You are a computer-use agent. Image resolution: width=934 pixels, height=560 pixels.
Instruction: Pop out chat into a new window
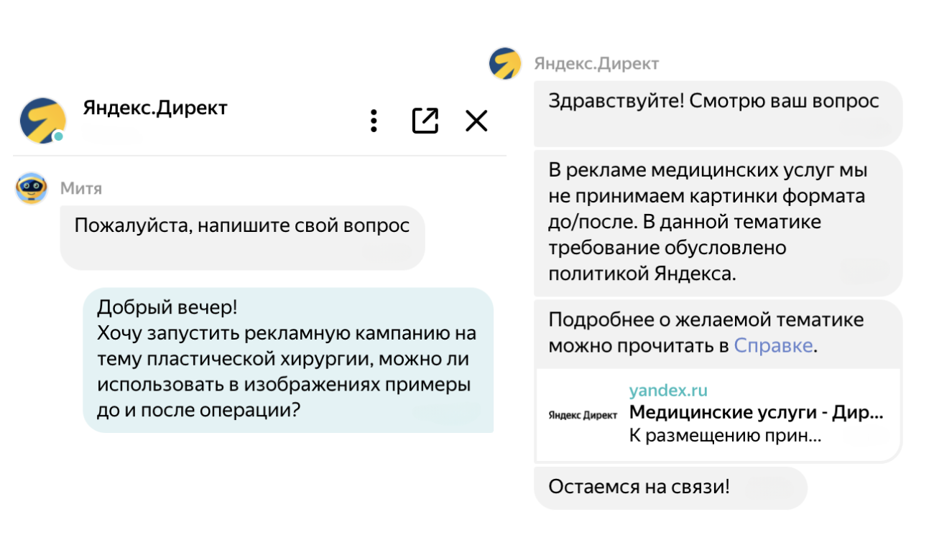pyautogui.click(x=425, y=121)
